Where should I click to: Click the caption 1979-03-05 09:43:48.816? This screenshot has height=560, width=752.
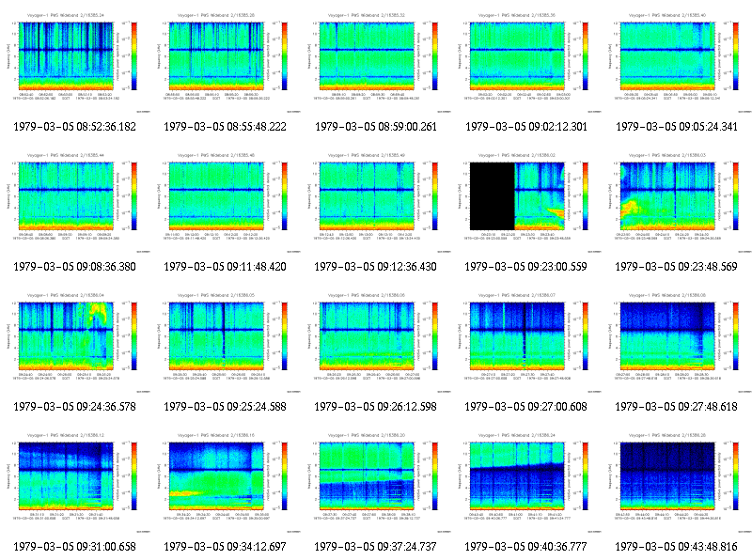[x=677, y=547]
